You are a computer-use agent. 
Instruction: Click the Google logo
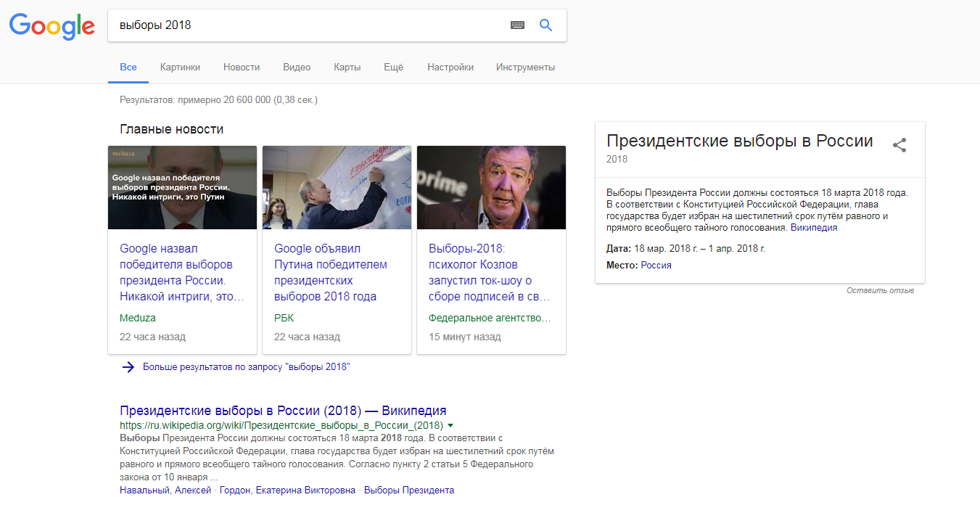(x=52, y=26)
